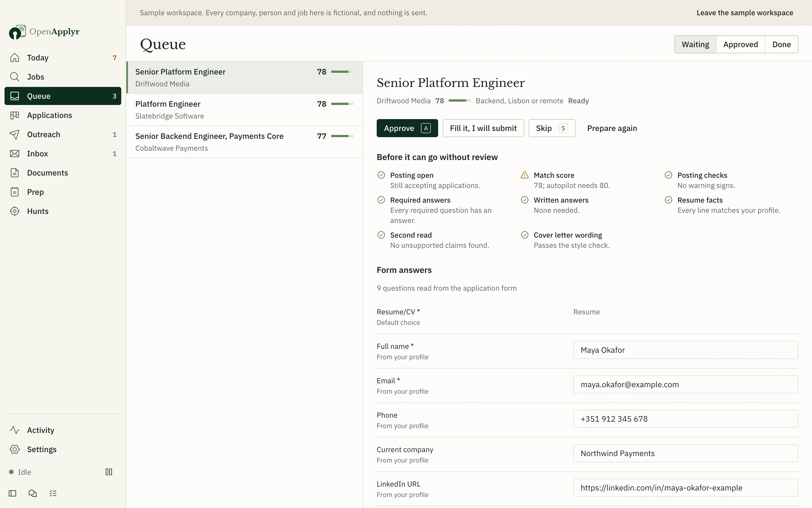The width and height of the screenshot is (812, 508).
Task: Open Applications in the sidebar
Action: coord(63,115)
